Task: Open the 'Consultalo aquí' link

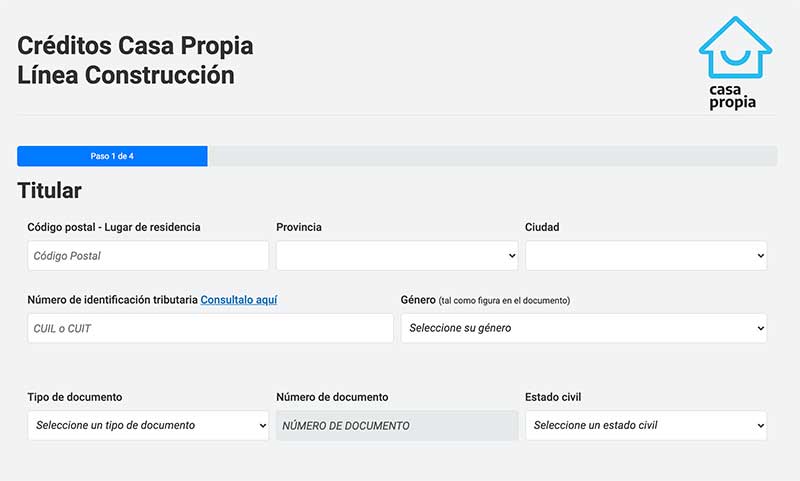Action: [x=239, y=299]
